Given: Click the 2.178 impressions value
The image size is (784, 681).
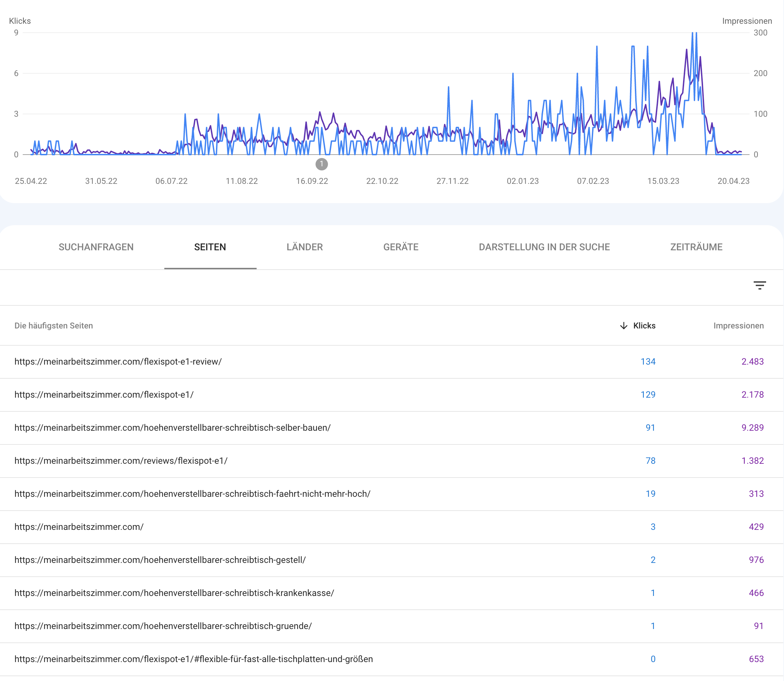Looking at the screenshot, I should (x=752, y=395).
